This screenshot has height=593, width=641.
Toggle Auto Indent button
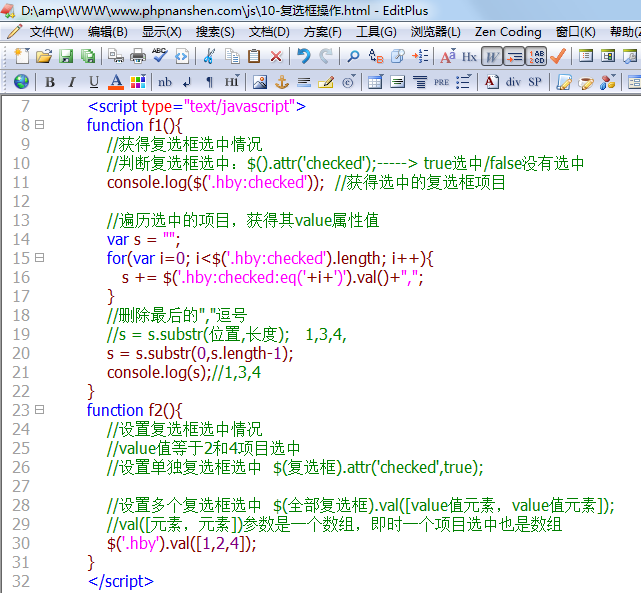[x=514, y=56]
